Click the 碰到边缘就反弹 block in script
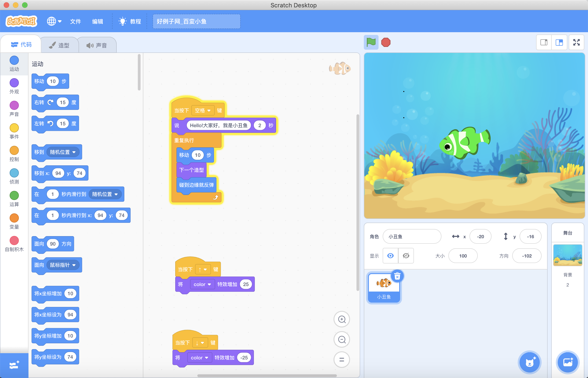Image resolution: width=588 pixels, height=378 pixels. pos(196,185)
